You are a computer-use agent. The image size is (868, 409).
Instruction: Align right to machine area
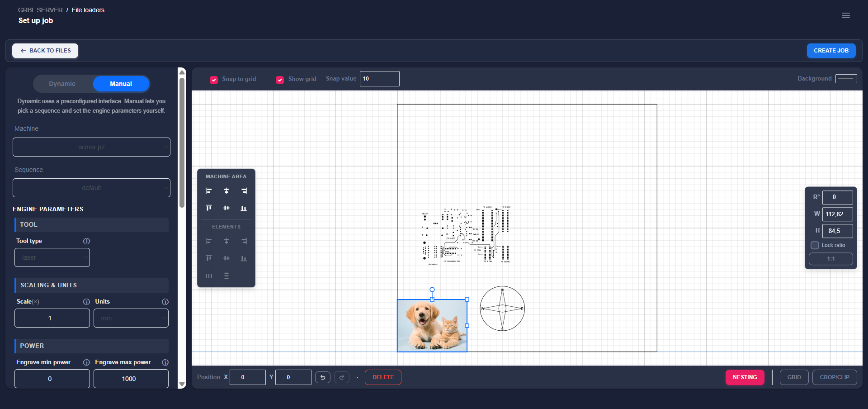pyautogui.click(x=244, y=191)
